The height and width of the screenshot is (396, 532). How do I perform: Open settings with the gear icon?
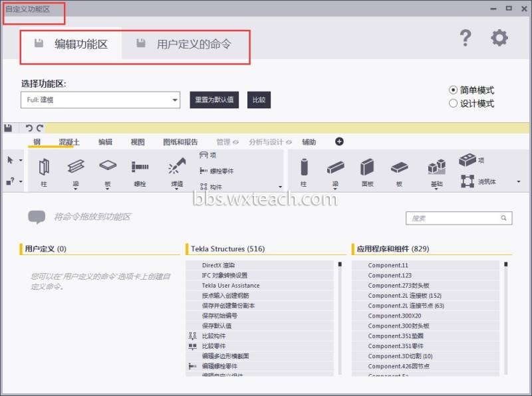[499, 38]
